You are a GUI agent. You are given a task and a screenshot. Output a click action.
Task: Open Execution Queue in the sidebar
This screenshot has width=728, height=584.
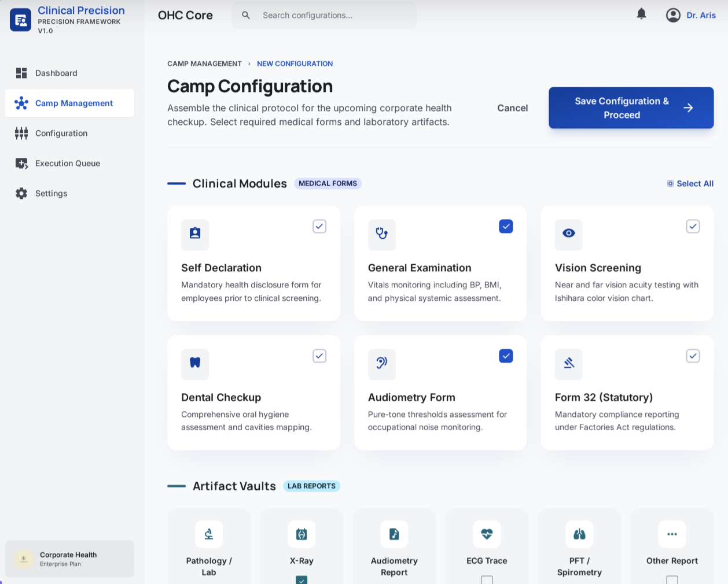[68, 164]
